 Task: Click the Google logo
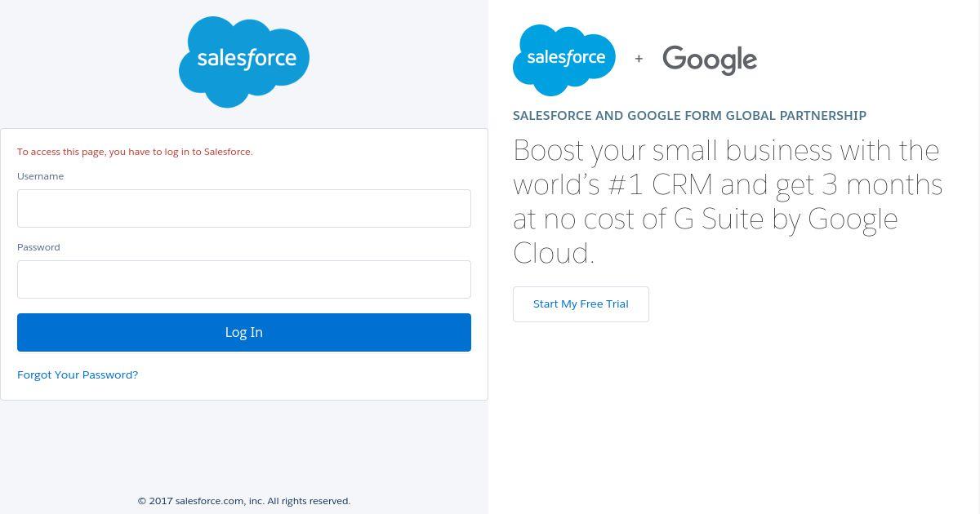[x=710, y=60]
